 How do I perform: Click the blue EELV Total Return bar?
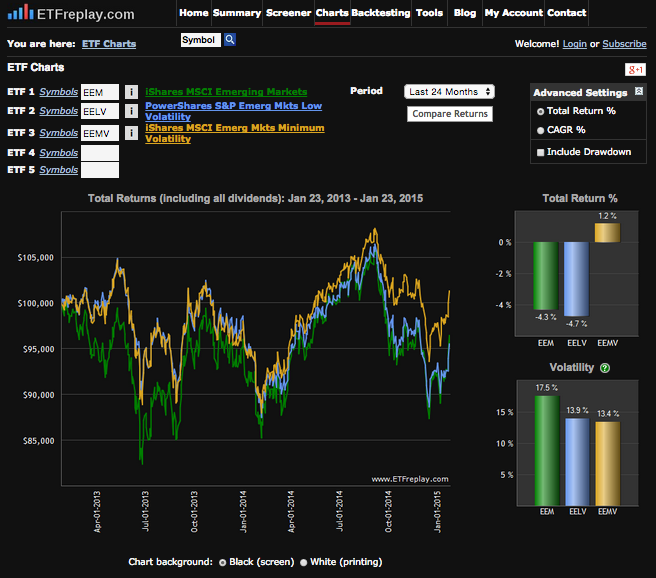(x=577, y=279)
